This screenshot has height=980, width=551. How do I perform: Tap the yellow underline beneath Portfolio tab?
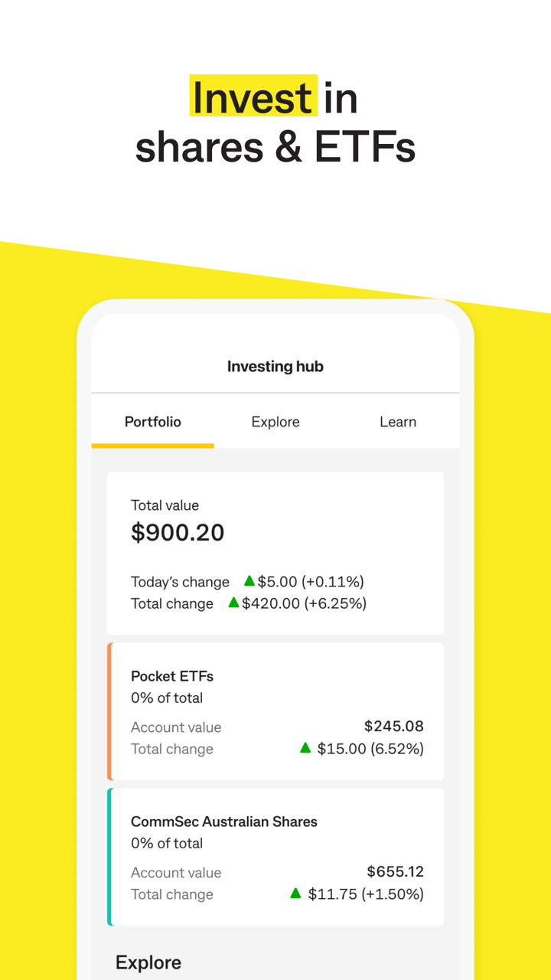coord(153,445)
